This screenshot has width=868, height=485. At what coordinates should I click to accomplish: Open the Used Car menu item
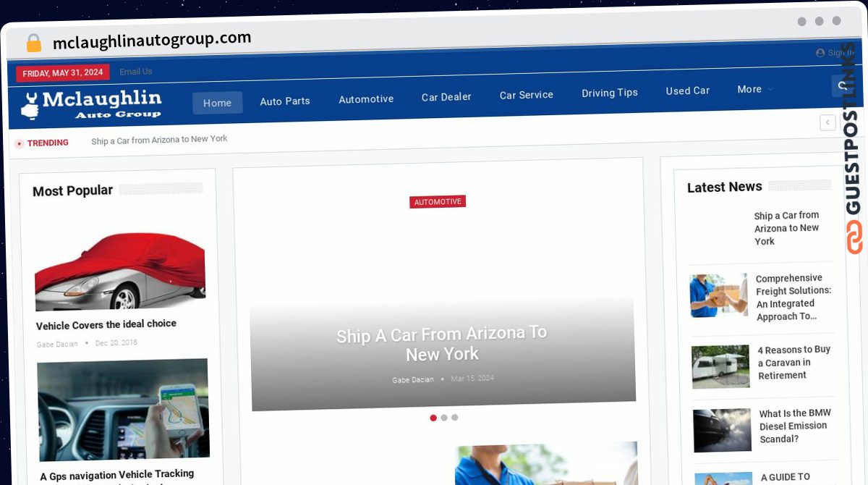pyautogui.click(x=688, y=90)
